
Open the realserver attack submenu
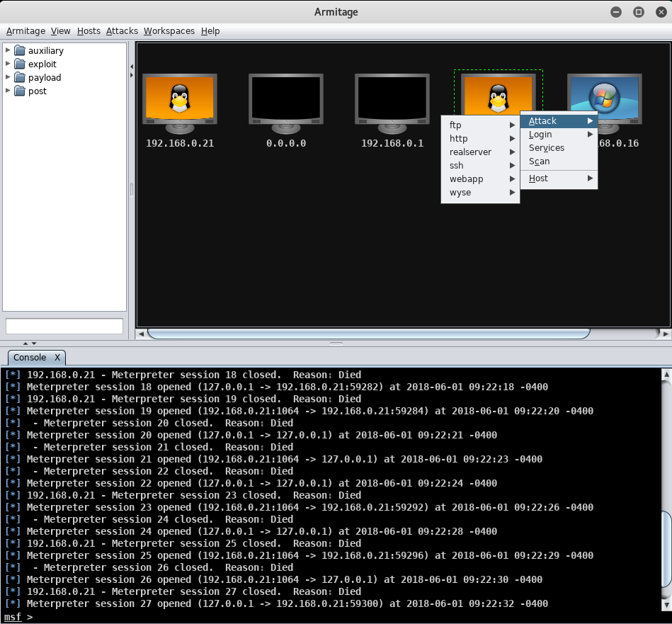(480, 152)
